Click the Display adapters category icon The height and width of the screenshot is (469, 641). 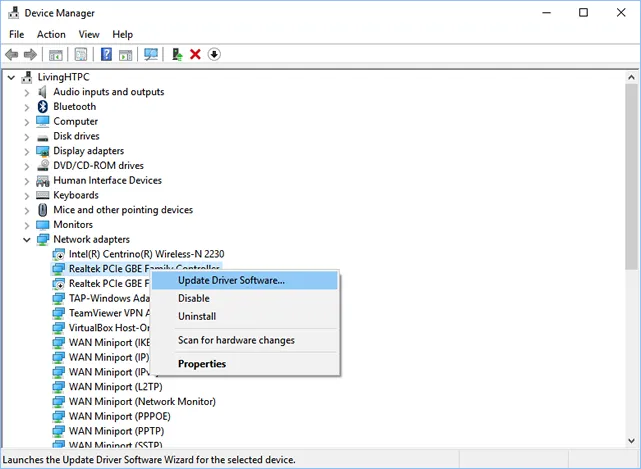pos(43,151)
